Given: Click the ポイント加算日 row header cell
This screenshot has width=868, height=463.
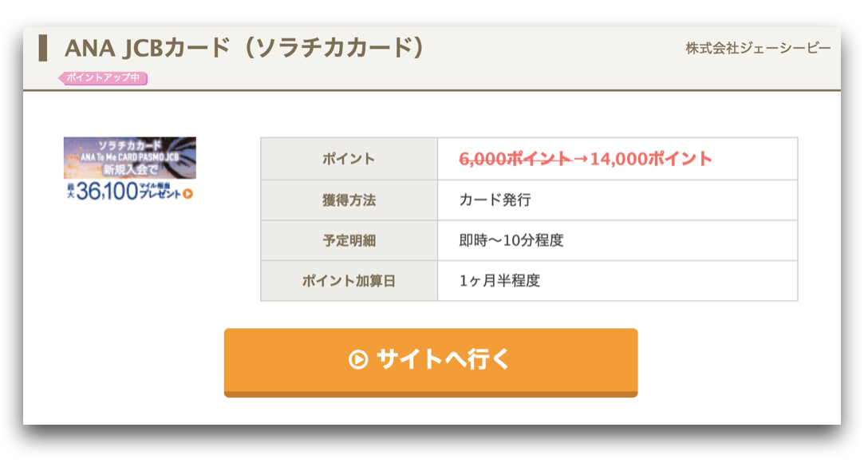Looking at the screenshot, I should point(349,281).
